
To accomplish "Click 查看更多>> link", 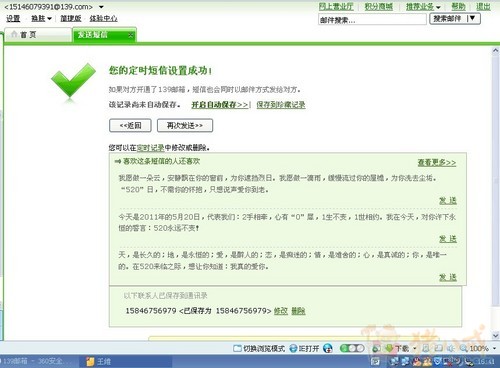I will [437, 162].
